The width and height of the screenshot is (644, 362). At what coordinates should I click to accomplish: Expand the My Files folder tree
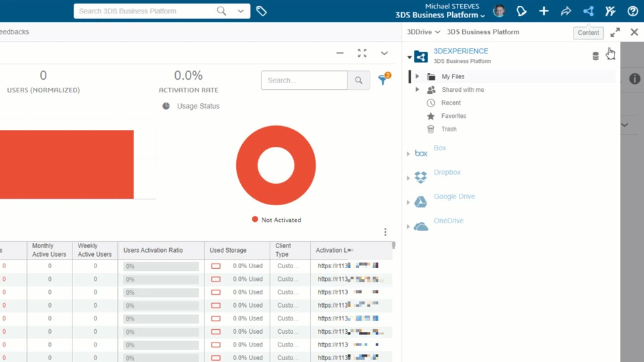tap(417, 76)
